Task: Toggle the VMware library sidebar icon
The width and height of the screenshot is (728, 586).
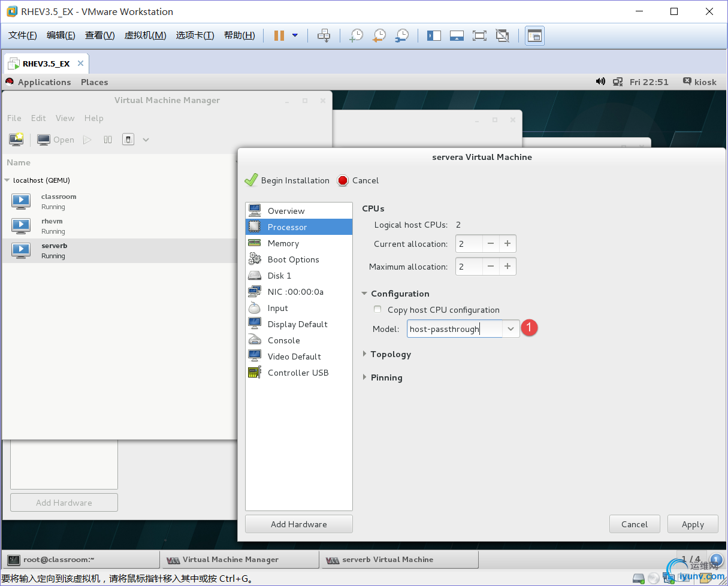Action: (x=434, y=36)
